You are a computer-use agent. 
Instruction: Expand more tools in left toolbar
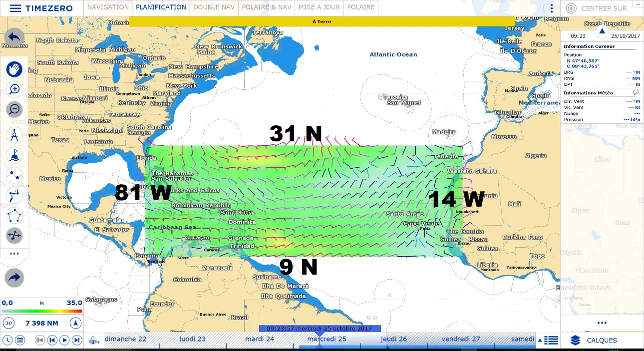click(x=14, y=254)
